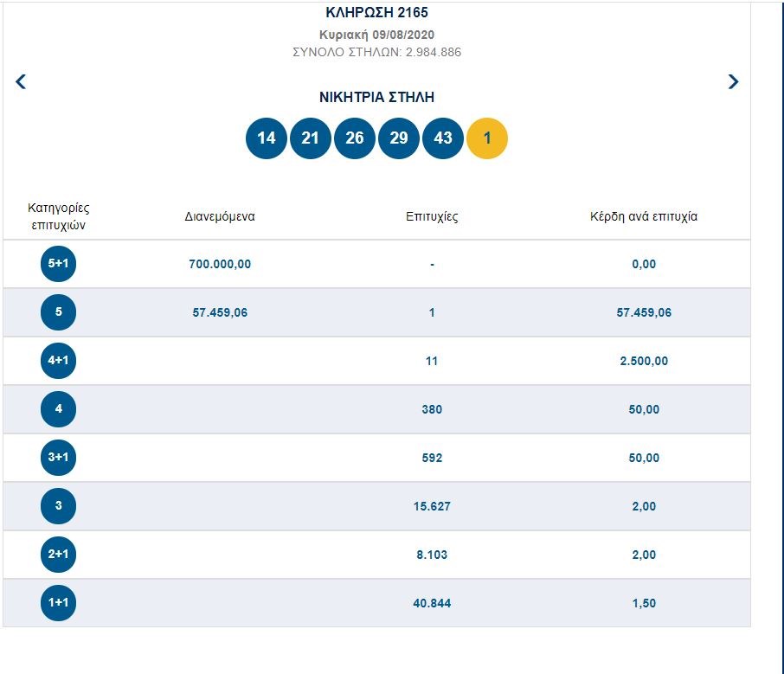Click the yellow Joker ball number 1

(487, 138)
